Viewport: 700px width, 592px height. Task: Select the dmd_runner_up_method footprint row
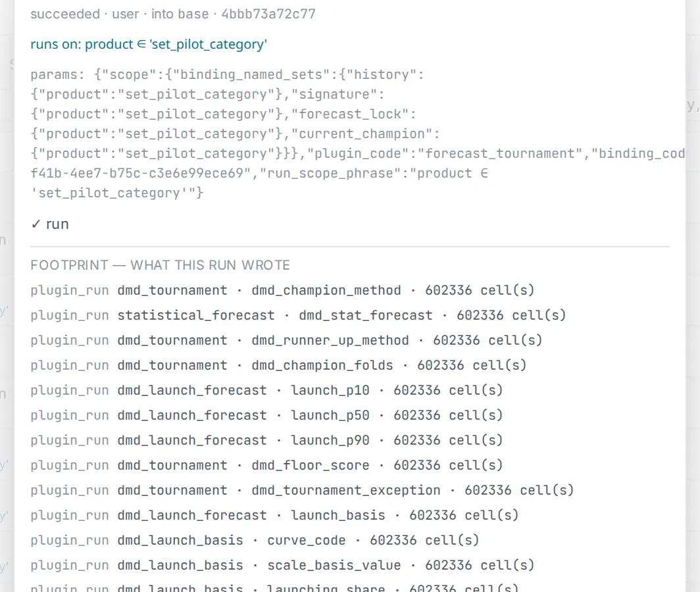pyautogui.click(x=287, y=340)
